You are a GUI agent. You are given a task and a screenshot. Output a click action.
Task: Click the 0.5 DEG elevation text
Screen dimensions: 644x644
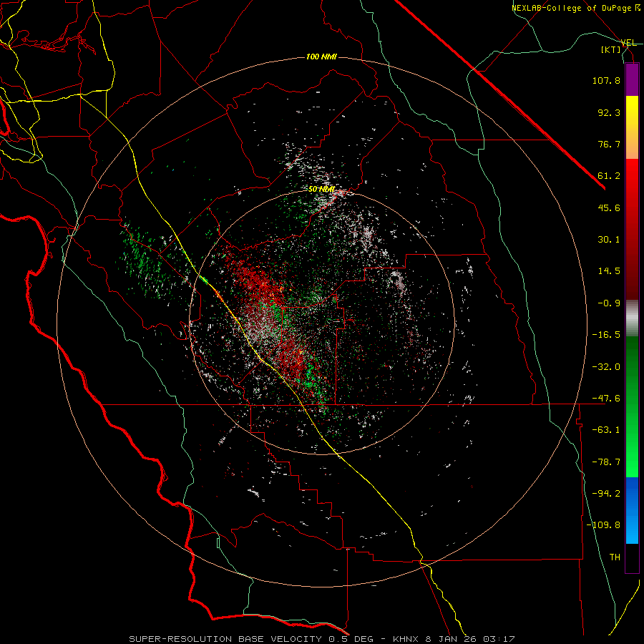[x=351, y=639]
